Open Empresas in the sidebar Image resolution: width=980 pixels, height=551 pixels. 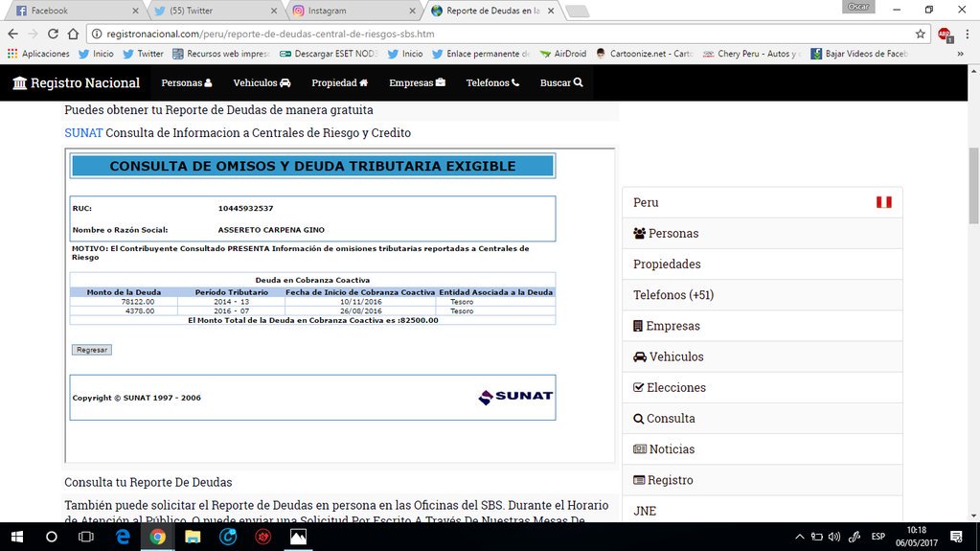(763, 326)
